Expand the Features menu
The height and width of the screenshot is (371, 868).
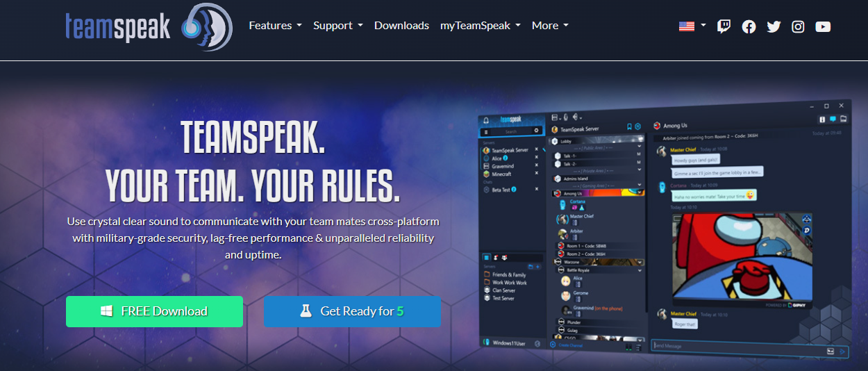pos(275,26)
